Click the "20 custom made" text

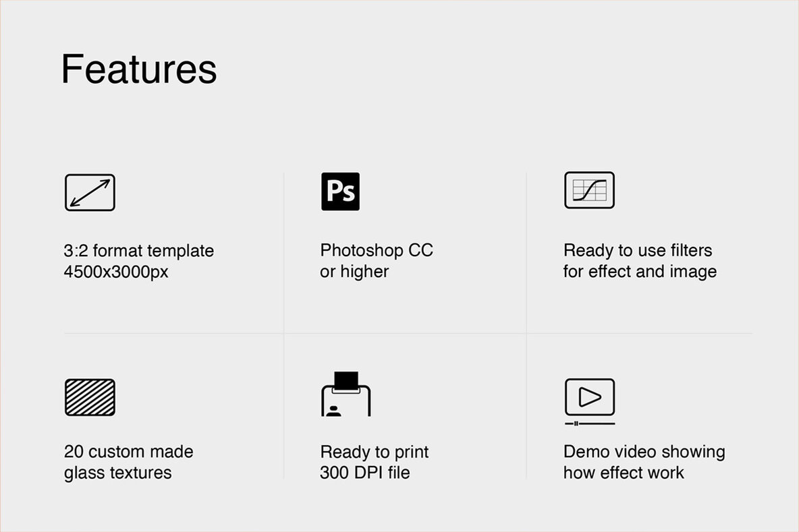[129, 452]
